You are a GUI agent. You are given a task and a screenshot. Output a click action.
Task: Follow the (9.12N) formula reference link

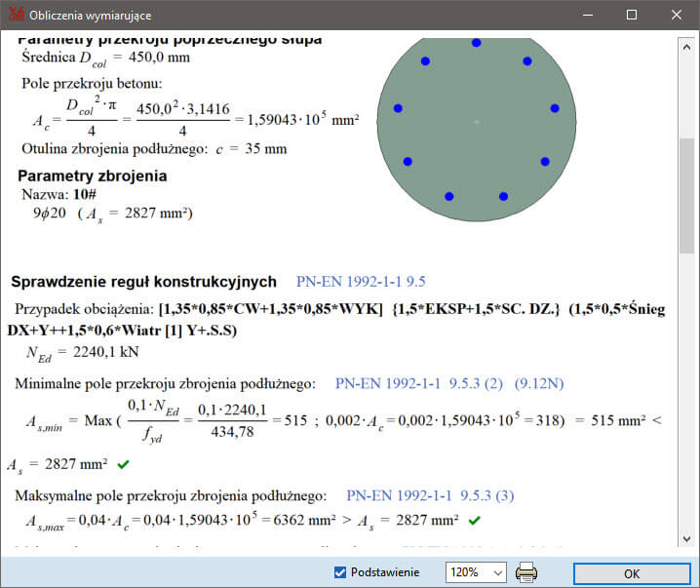(540, 384)
